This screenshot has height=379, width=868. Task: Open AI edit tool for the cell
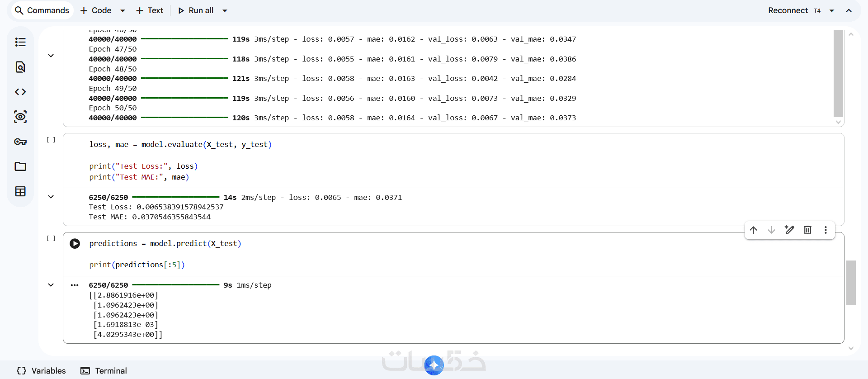789,230
